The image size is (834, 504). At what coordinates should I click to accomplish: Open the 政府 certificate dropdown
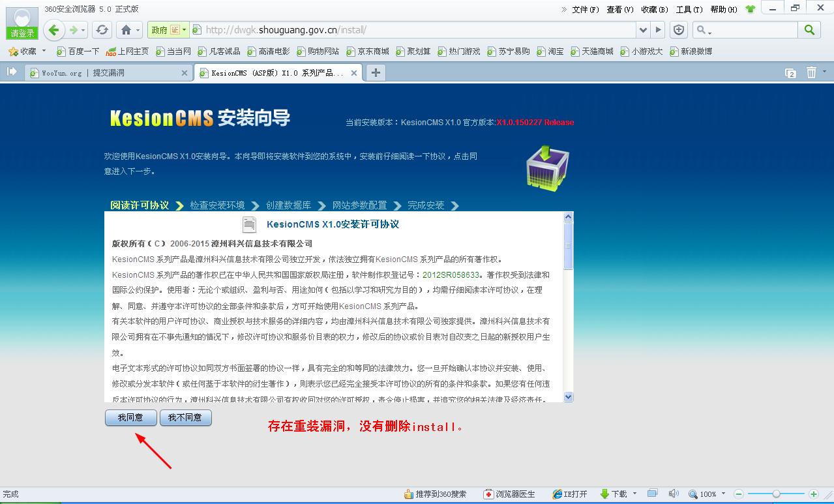168,30
